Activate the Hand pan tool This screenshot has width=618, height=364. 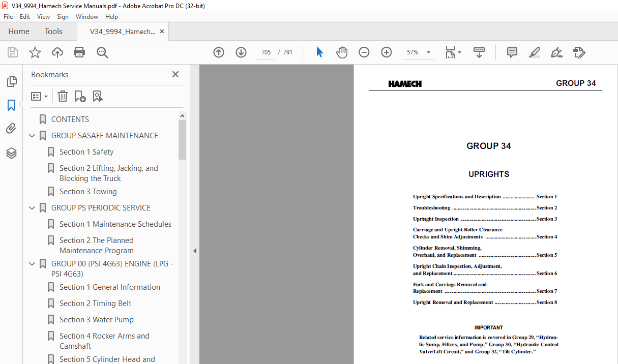(342, 52)
